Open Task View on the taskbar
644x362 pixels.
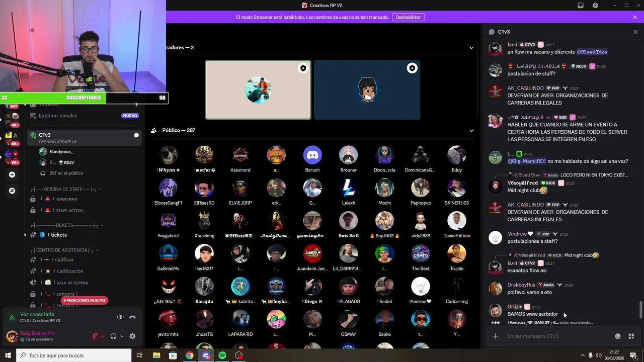pos(140,355)
